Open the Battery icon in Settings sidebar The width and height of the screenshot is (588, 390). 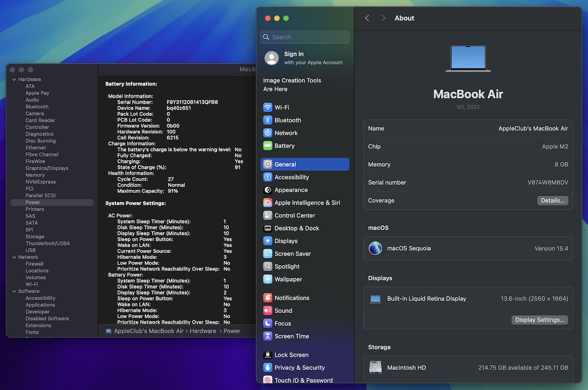[x=268, y=146]
